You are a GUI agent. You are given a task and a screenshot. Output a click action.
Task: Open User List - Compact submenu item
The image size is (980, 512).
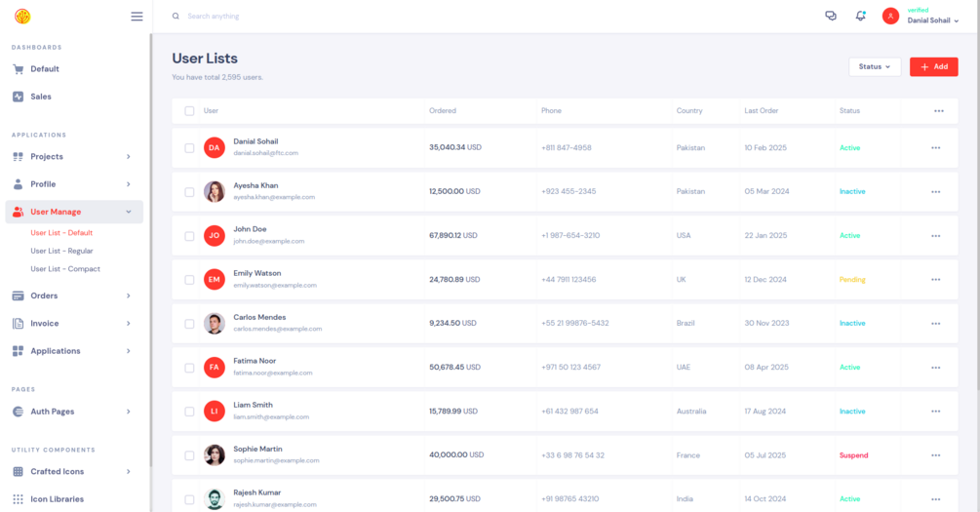(65, 269)
